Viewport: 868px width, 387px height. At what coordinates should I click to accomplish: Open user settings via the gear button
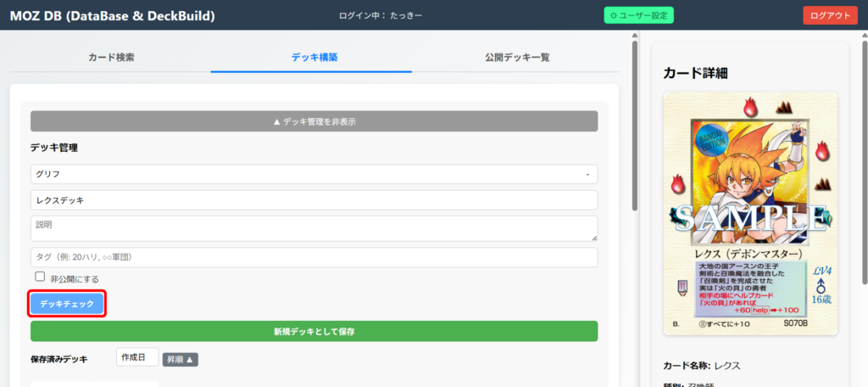coord(640,15)
